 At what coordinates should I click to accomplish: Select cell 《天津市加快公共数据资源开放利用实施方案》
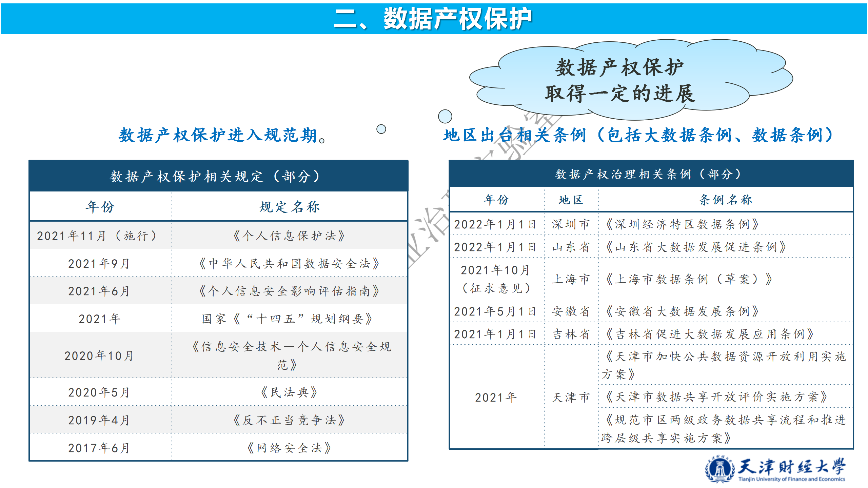coord(726,365)
